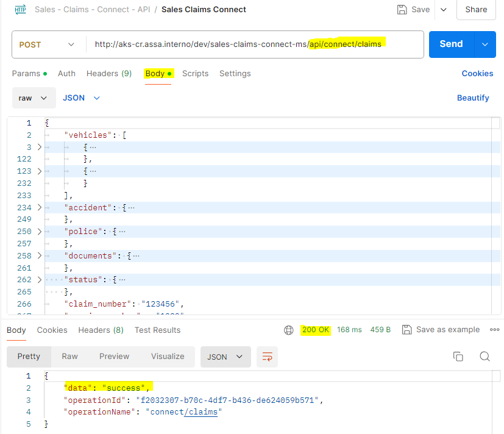Open the response JSON format dropdown

(225, 357)
